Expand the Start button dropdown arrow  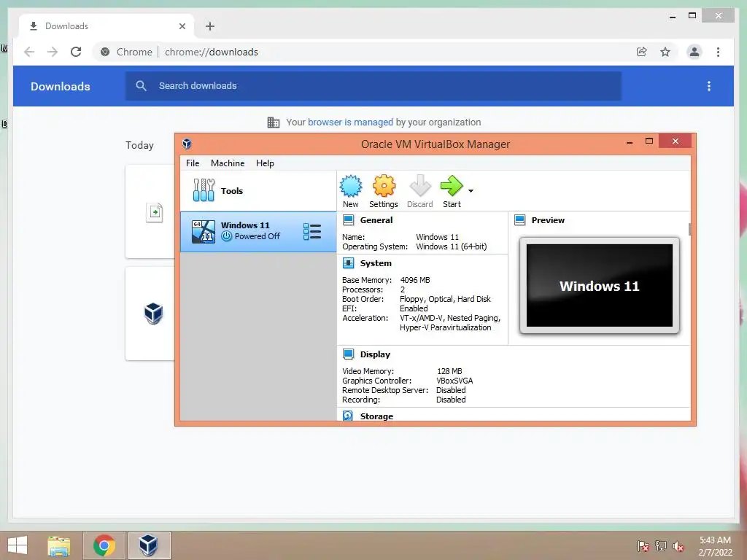tap(471, 191)
